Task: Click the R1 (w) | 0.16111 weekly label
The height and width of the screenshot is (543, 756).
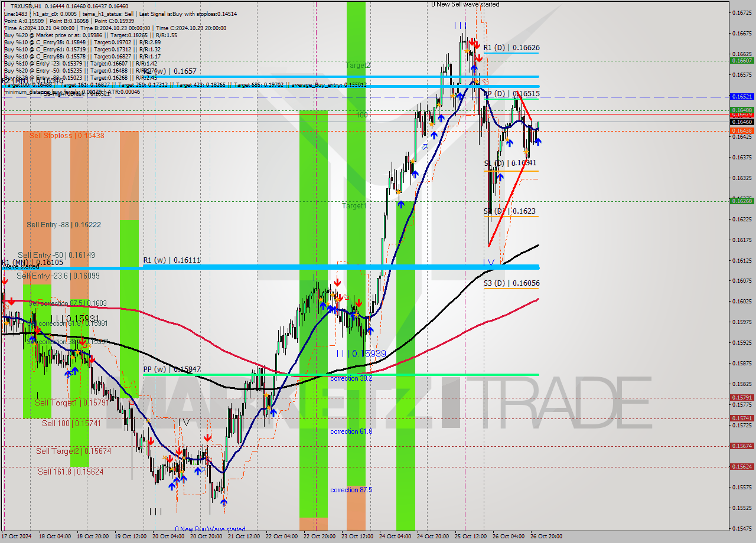Action: click(172, 260)
